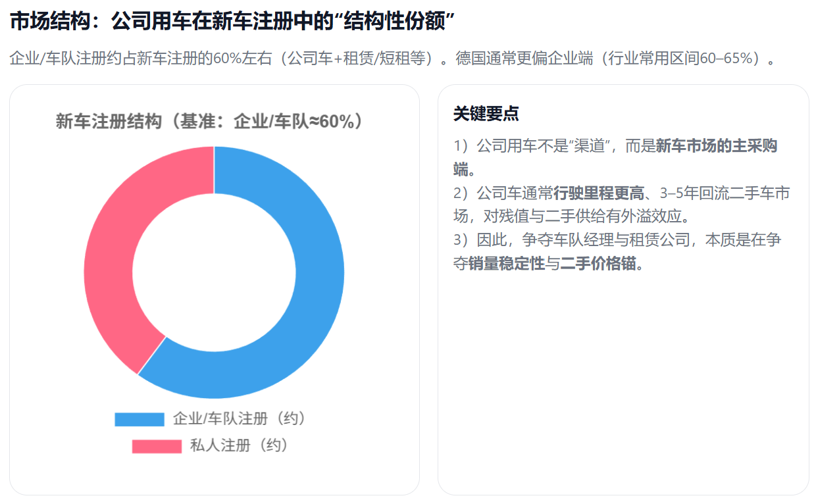
Task: Click the 关键要点 heading
Action: pyautogui.click(x=486, y=114)
